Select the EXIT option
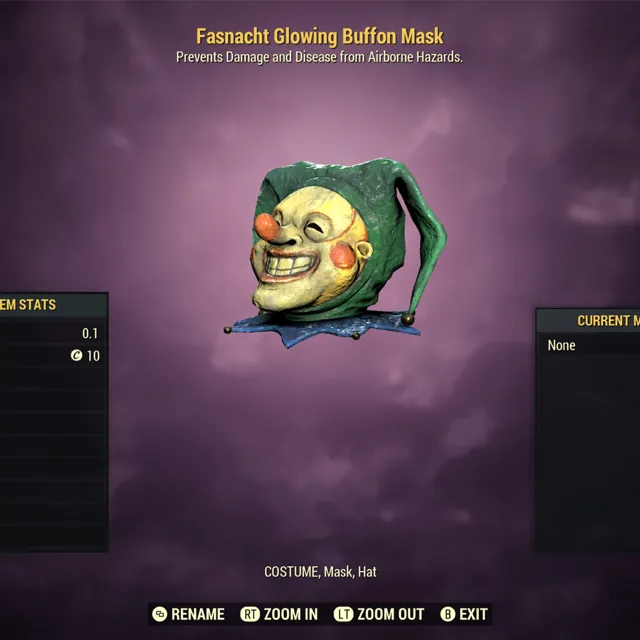The width and height of the screenshot is (640, 640). point(473,614)
